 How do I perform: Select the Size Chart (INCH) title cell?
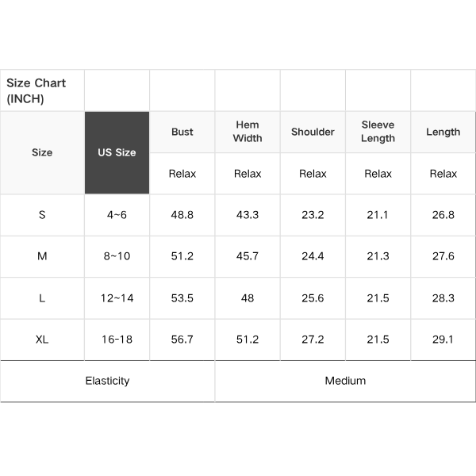tap(42, 90)
